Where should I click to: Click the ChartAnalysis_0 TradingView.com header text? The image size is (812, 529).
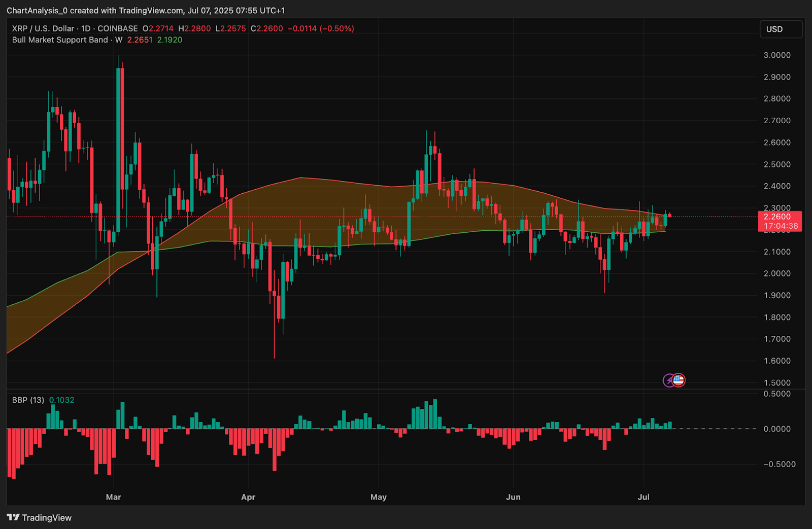[x=146, y=10]
